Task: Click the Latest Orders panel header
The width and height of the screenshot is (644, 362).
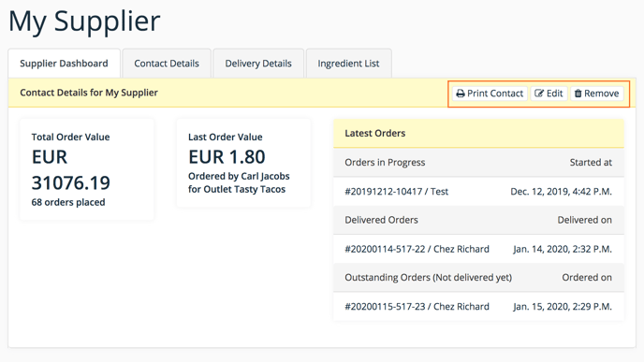Action: (x=478, y=134)
